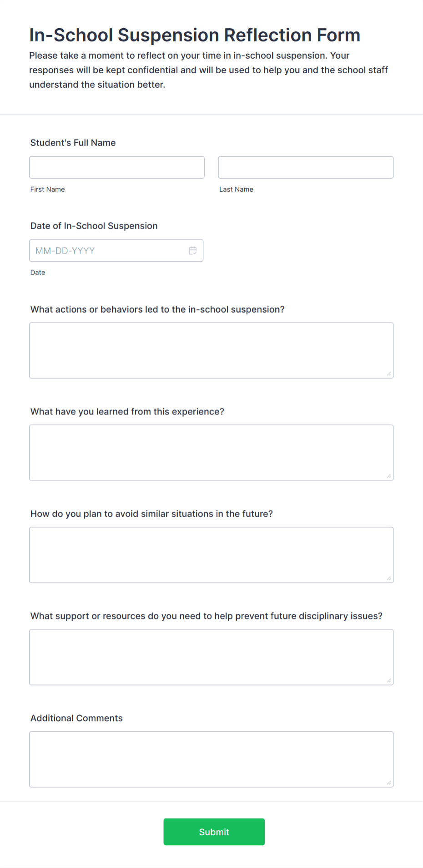Open the calendar date picker icon
This screenshot has height=868, width=423.
192,250
